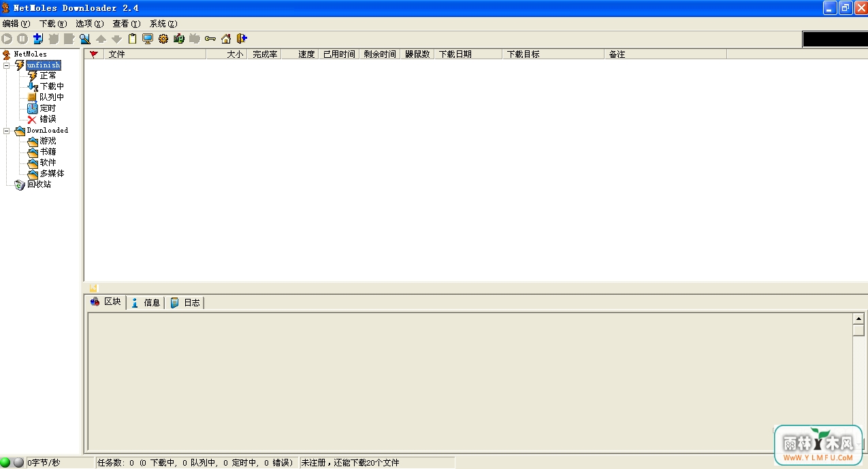Sort by the 下载日期 column header

click(468, 54)
